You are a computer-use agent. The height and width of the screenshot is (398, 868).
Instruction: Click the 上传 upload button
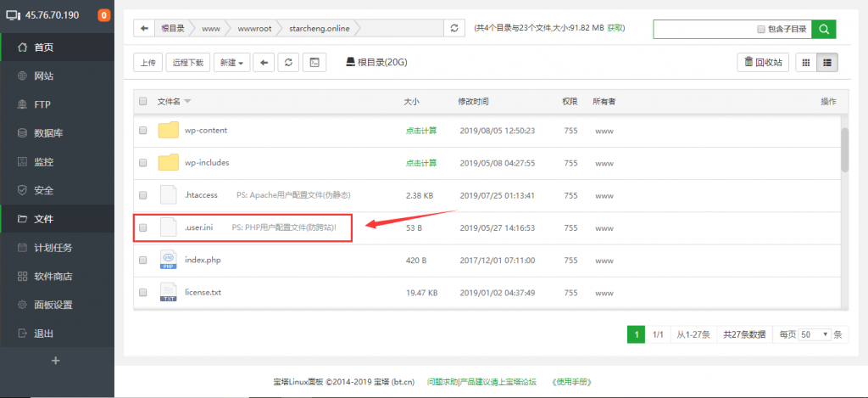click(x=147, y=63)
